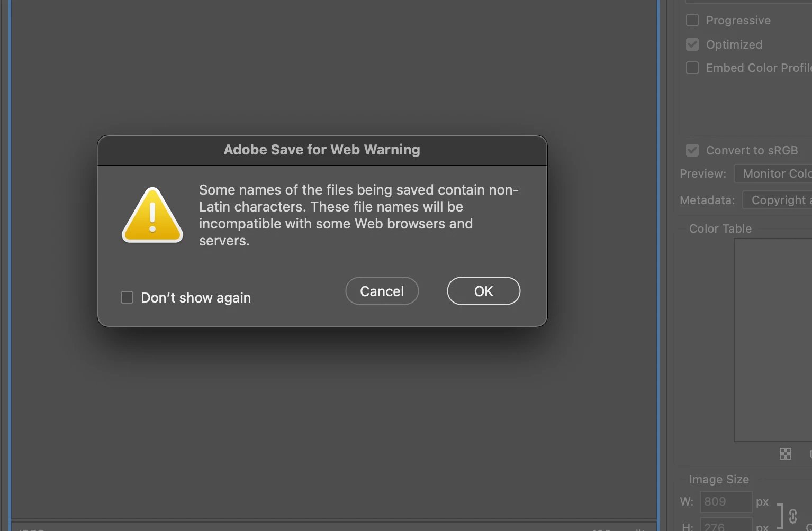Click OK in the warning dialog

point(483,291)
